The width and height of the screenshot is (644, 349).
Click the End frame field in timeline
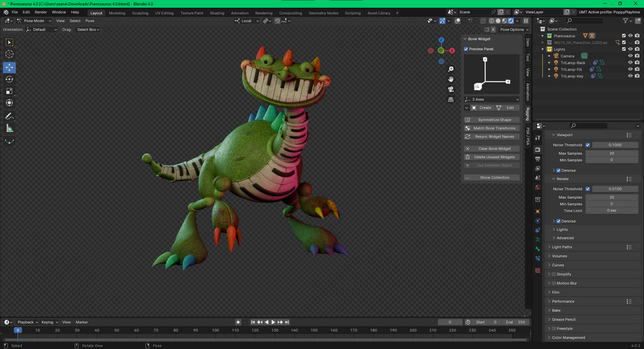coord(516,322)
